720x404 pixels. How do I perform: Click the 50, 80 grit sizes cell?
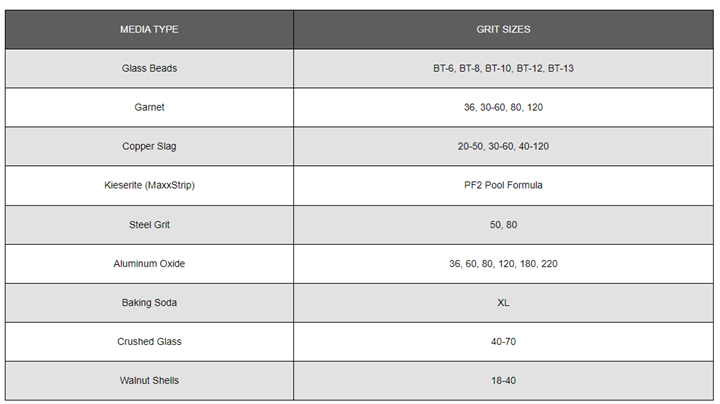click(x=503, y=225)
